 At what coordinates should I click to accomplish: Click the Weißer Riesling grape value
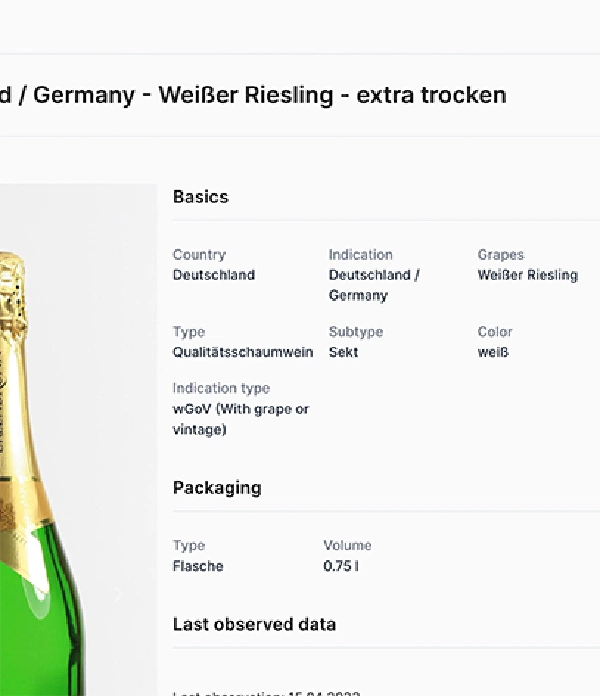coord(527,275)
